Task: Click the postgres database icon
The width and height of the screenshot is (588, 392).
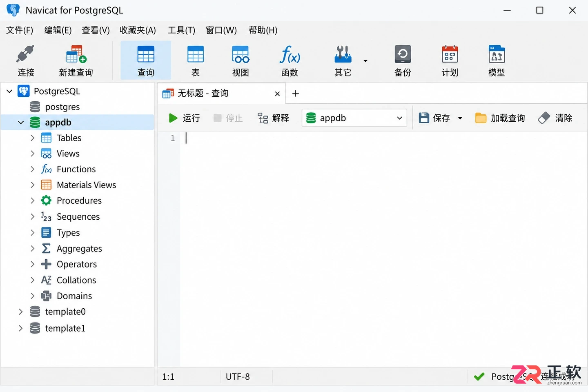Action: click(x=35, y=107)
